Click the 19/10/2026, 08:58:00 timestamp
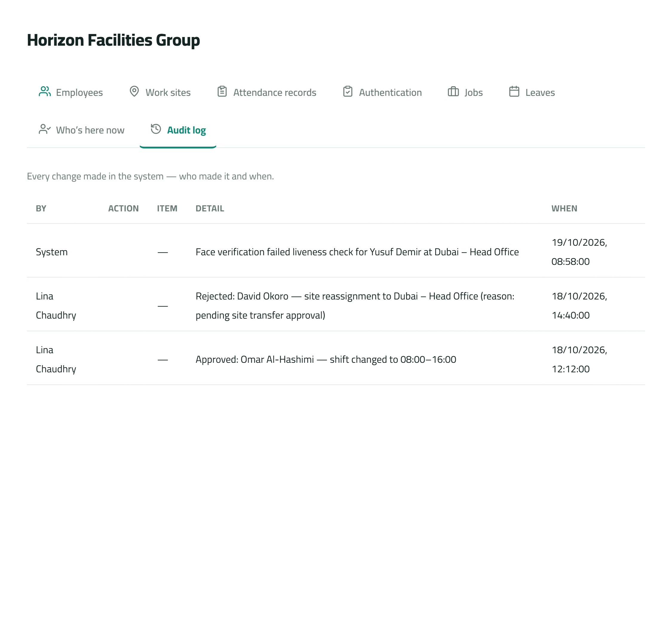672x630 pixels. 579,252
